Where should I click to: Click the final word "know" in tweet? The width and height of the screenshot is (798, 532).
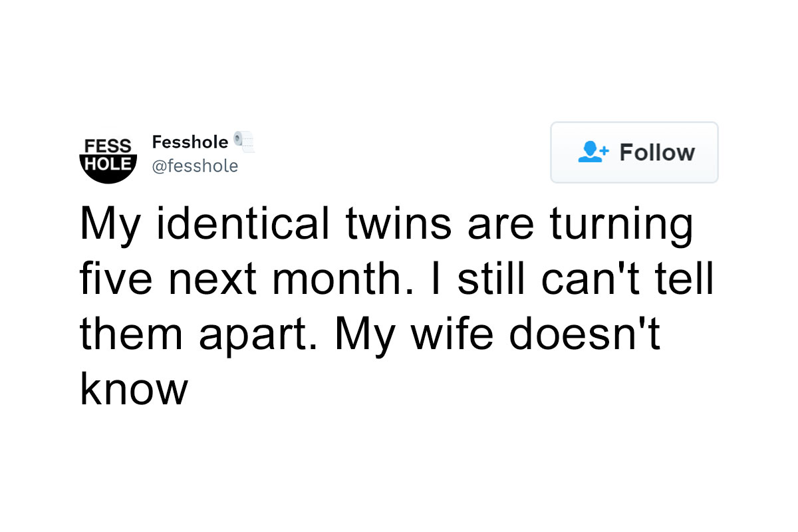click(134, 389)
